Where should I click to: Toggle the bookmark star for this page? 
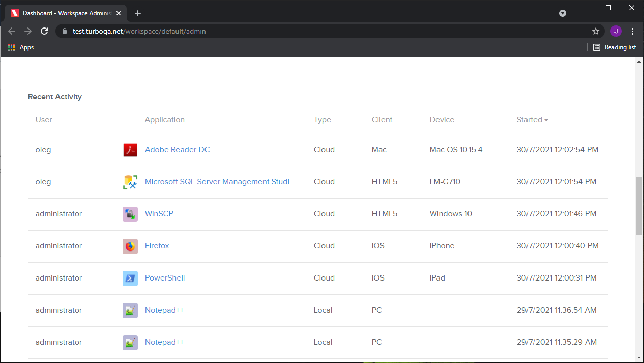[x=596, y=31]
